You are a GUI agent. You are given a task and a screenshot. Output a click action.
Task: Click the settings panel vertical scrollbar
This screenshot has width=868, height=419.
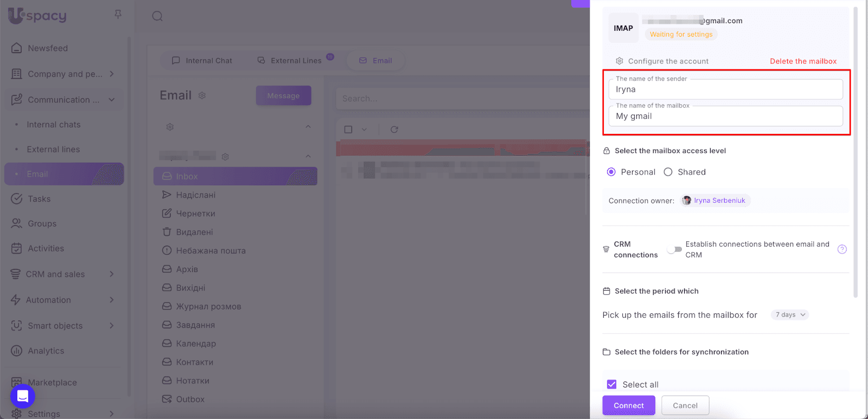point(856,152)
